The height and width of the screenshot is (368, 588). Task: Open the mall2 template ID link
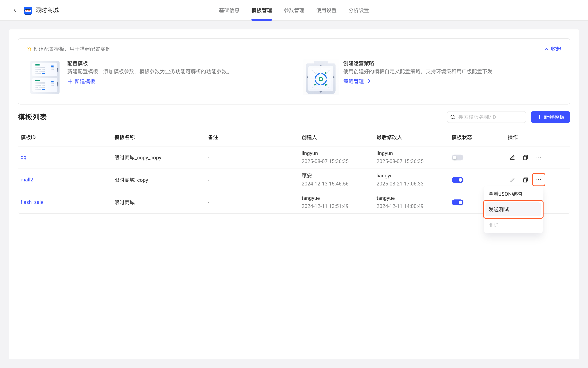click(27, 180)
